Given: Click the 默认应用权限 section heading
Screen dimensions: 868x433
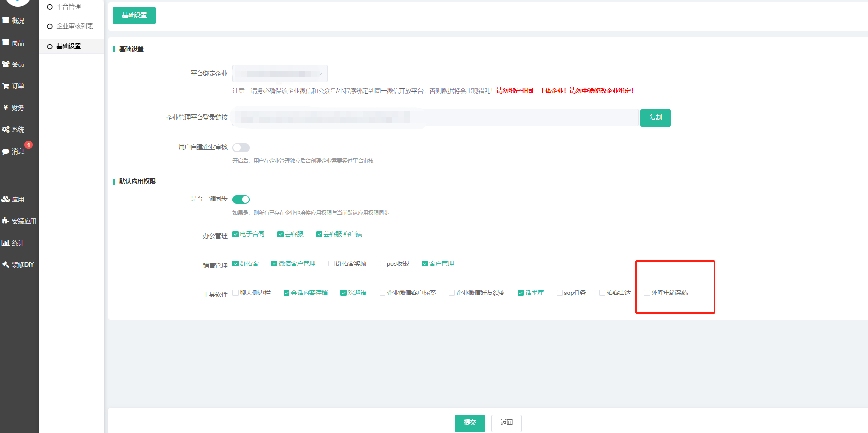Looking at the screenshot, I should [x=137, y=181].
